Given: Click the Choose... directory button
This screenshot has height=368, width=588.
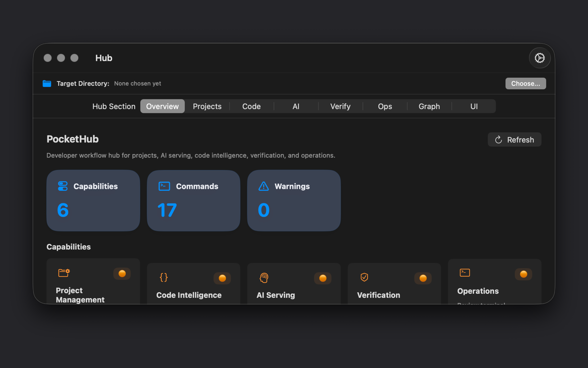Looking at the screenshot, I should [x=526, y=83].
